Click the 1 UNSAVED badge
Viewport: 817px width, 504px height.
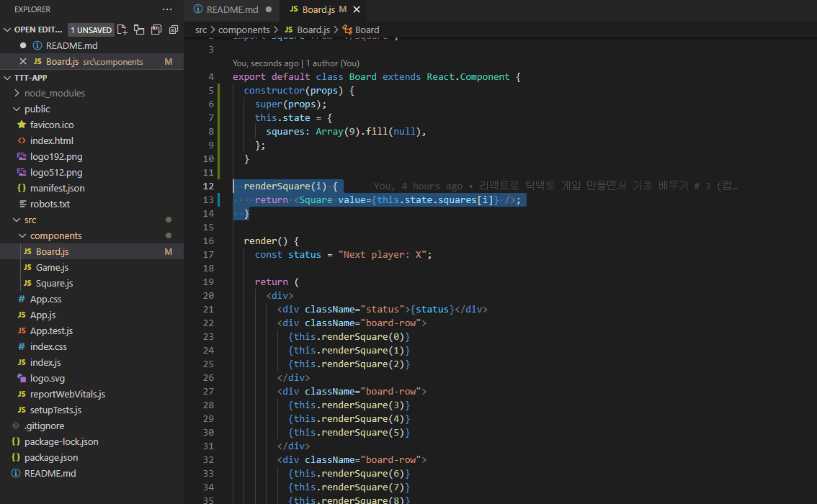tap(91, 30)
